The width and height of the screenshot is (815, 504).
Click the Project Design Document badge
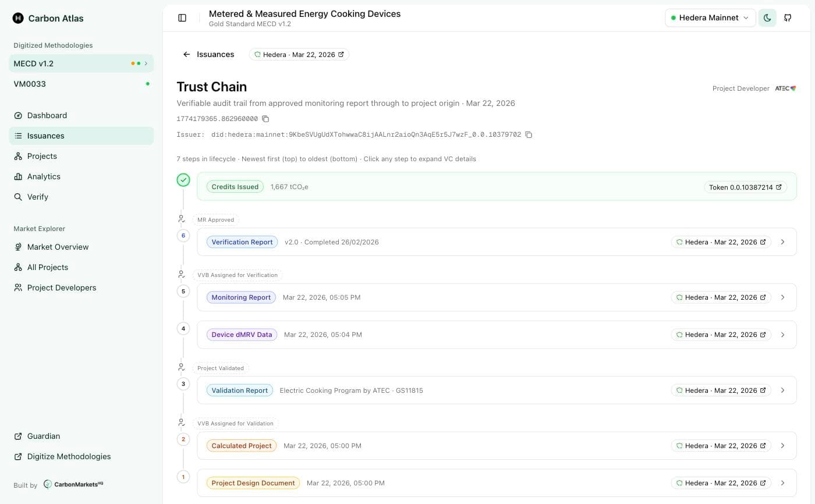253,483
